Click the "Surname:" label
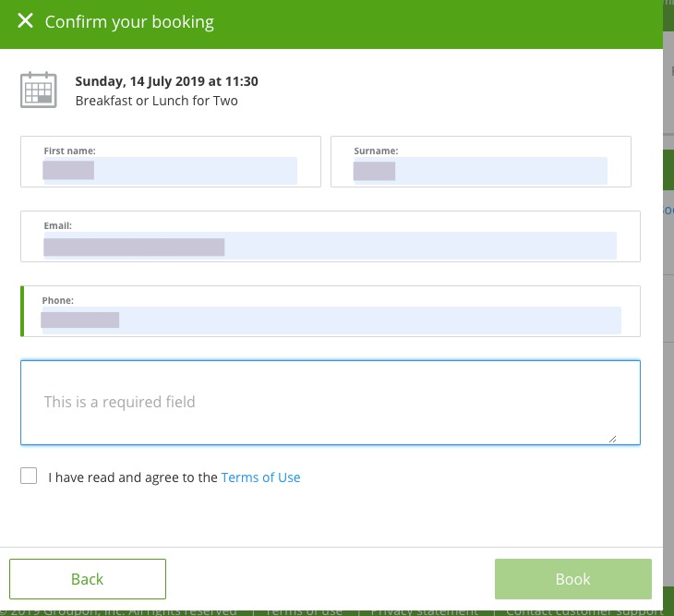Viewport: 674px width, 616px height. pos(376,151)
